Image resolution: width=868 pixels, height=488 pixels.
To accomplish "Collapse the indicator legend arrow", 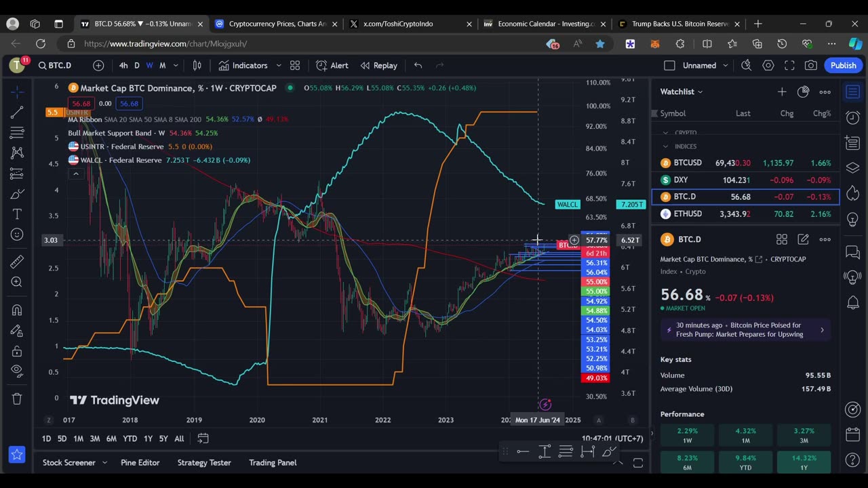I will click(76, 174).
